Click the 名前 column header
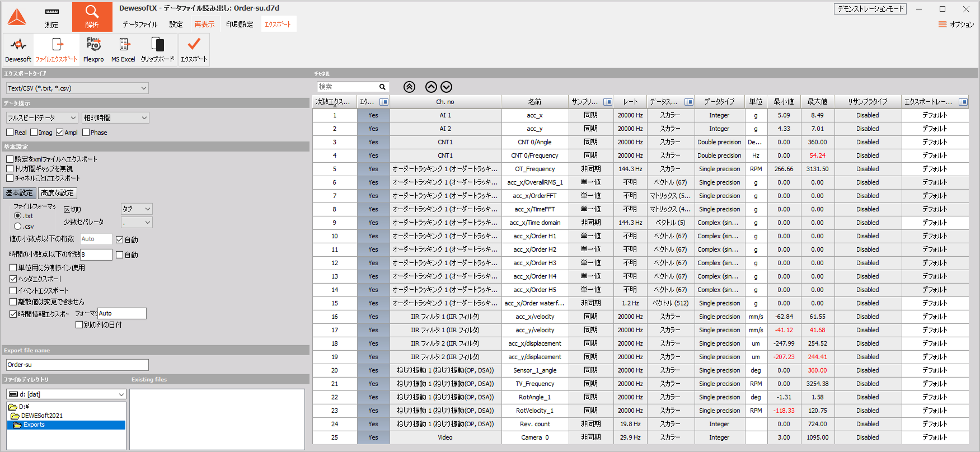The image size is (980, 452). [x=534, y=102]
